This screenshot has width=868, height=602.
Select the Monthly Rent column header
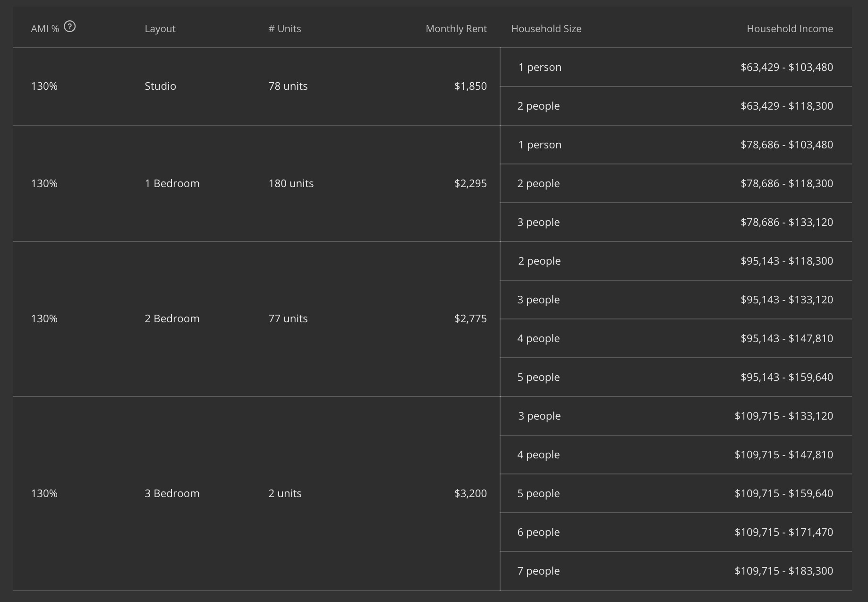tap(456, 29)
